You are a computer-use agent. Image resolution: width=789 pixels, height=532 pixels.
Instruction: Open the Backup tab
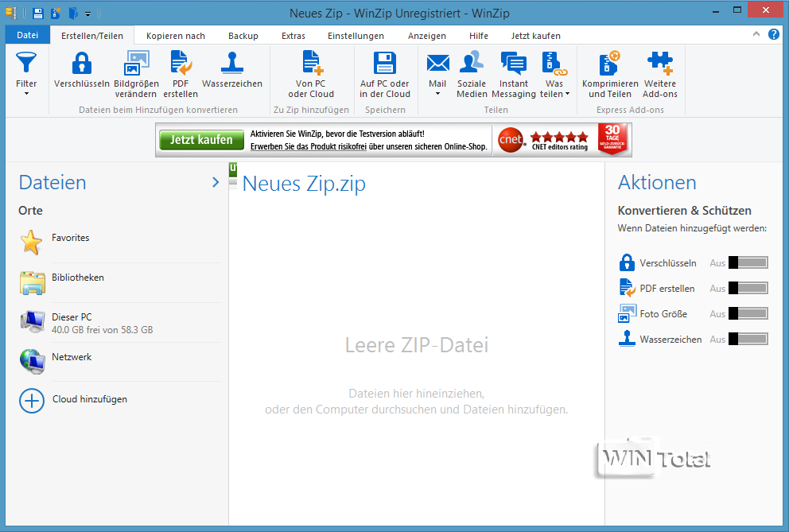point(243,36)
